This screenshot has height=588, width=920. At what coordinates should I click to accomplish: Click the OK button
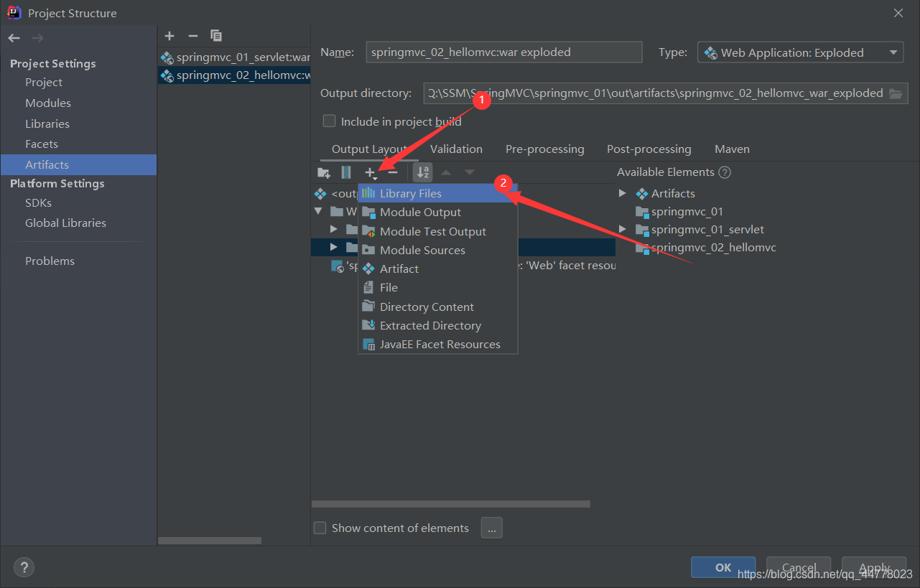pyautogui.click(x=723, y=567)
